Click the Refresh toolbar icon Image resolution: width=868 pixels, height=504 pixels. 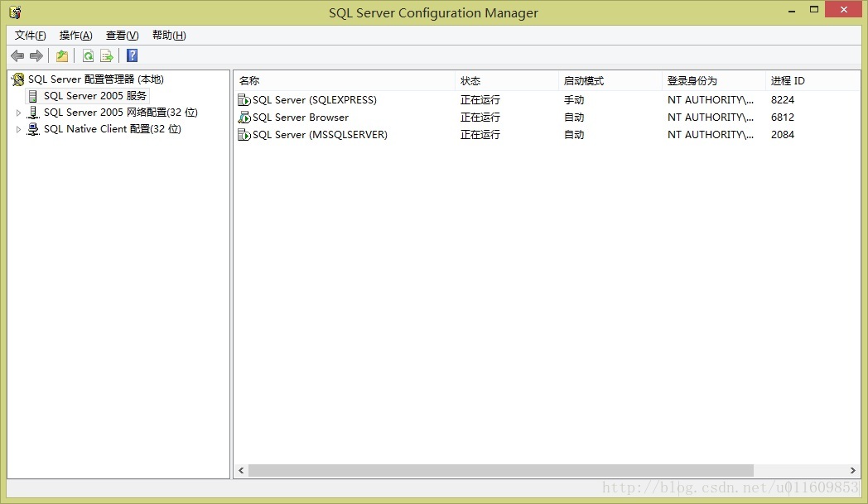pyautogui.click(x=88, y=56)
